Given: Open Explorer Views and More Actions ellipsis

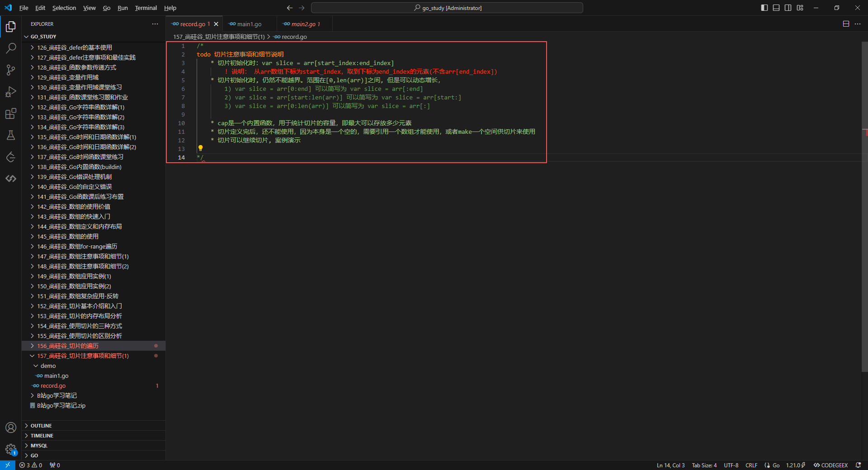Looking at the screenshot, I should 155,24.
